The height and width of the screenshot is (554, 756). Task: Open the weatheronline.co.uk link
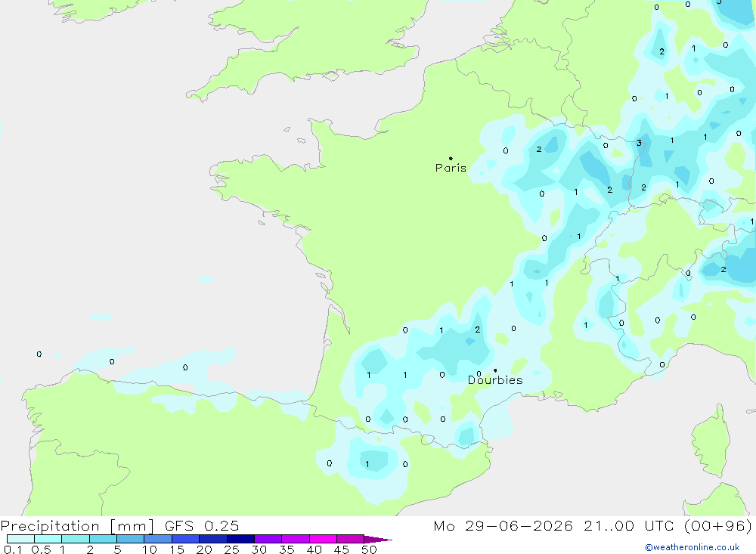(x=692, y=547)
